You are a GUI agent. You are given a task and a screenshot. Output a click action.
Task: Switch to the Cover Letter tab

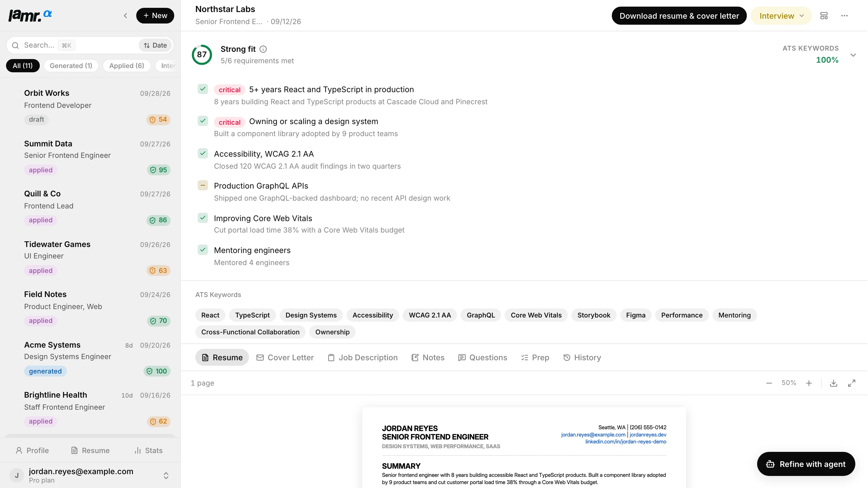pos(285,357)
